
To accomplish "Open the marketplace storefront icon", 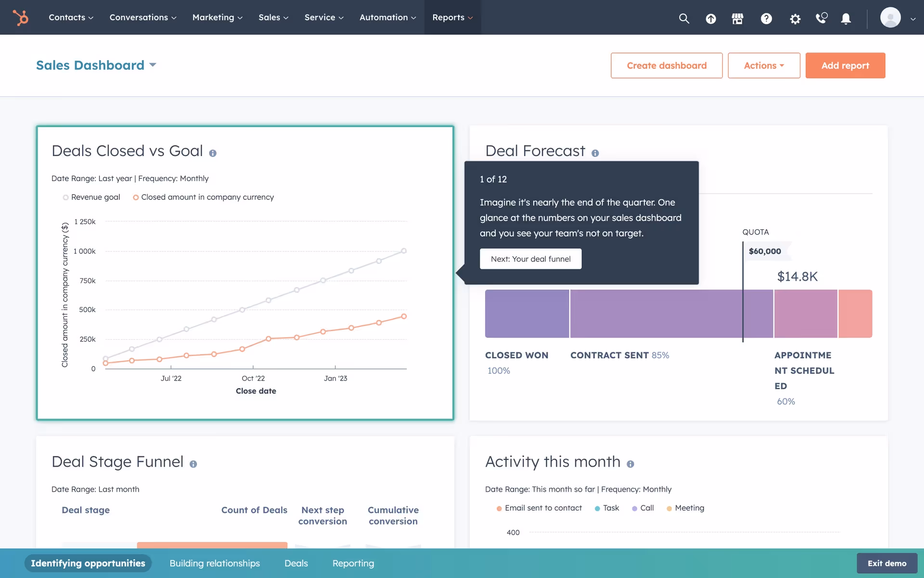I will 737,18.
